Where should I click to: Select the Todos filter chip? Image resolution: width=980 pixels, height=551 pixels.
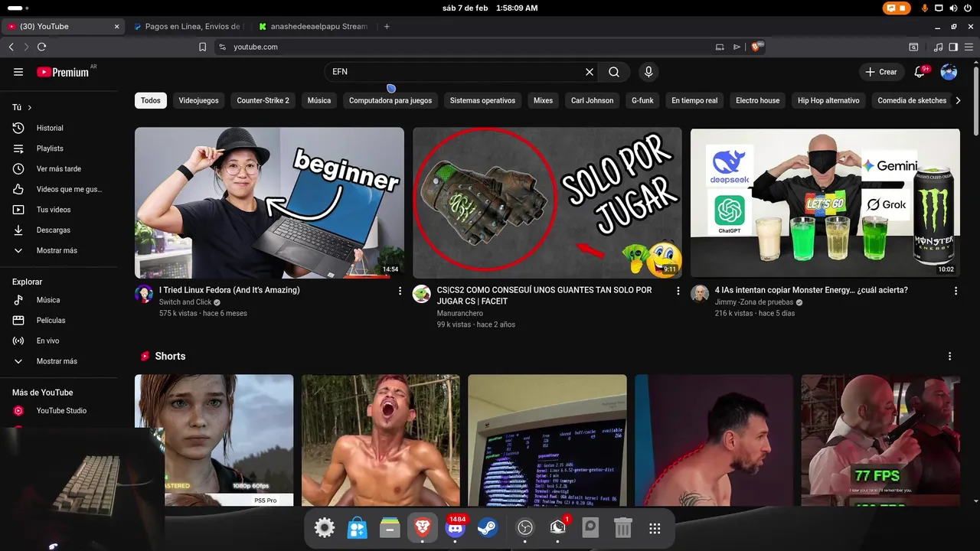coord(151,100)
